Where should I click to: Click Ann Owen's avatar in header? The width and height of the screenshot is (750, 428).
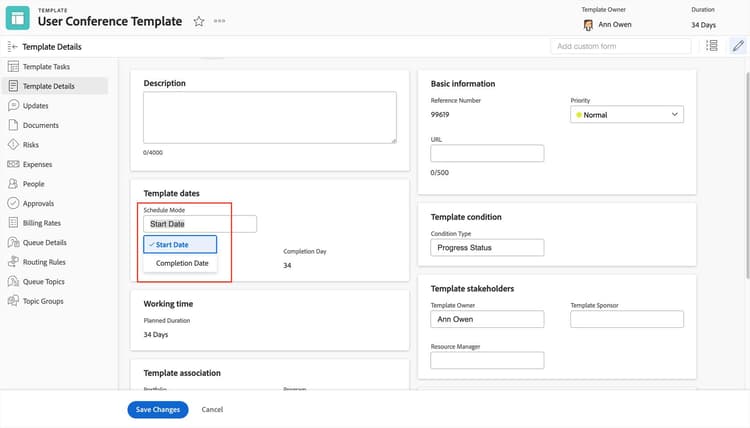(x=588, y=26)
